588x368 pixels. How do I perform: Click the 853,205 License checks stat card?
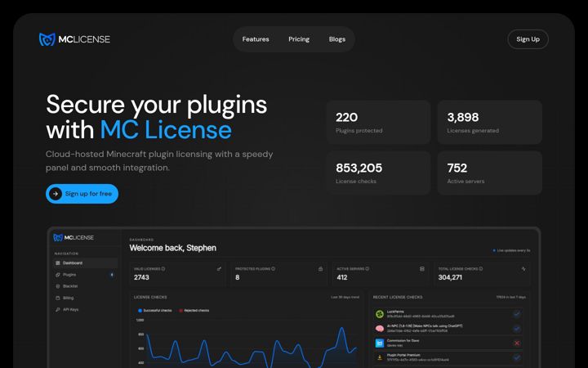[x=378, y=173]
